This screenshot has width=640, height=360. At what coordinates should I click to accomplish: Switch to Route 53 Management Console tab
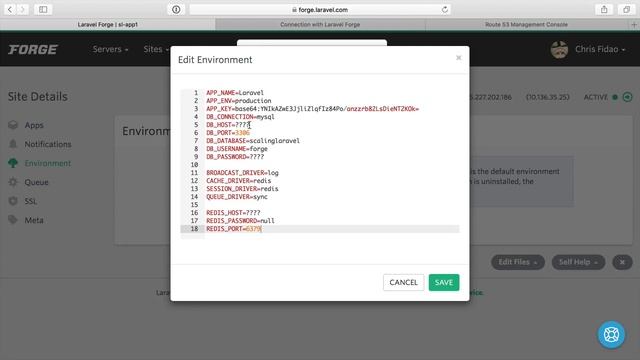pos(526,24)
